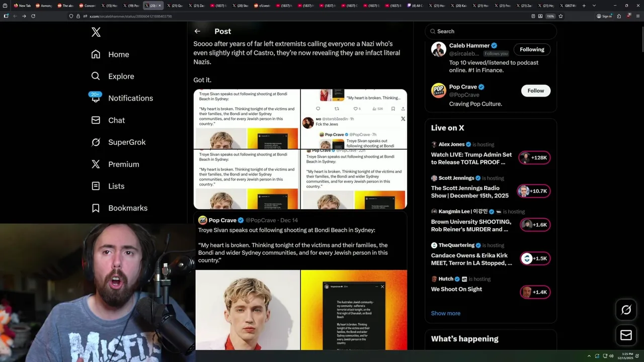
Task: Click What's happening heading
Action: (464, 339)
